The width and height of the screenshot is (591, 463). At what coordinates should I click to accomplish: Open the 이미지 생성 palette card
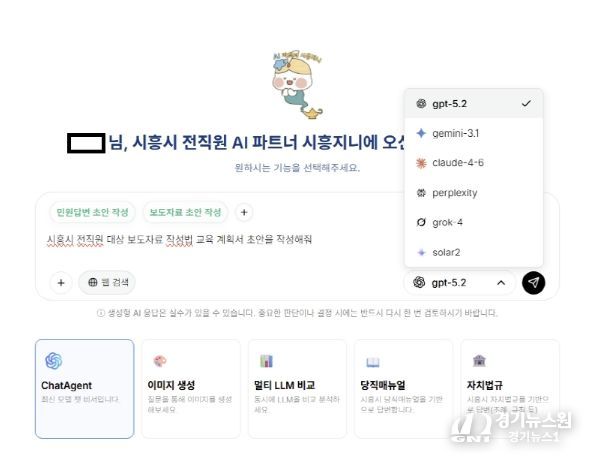coord(191,389)
